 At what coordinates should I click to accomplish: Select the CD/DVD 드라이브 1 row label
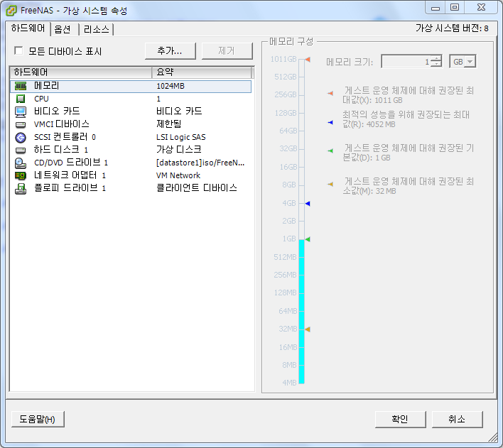[x=71, y=163]
